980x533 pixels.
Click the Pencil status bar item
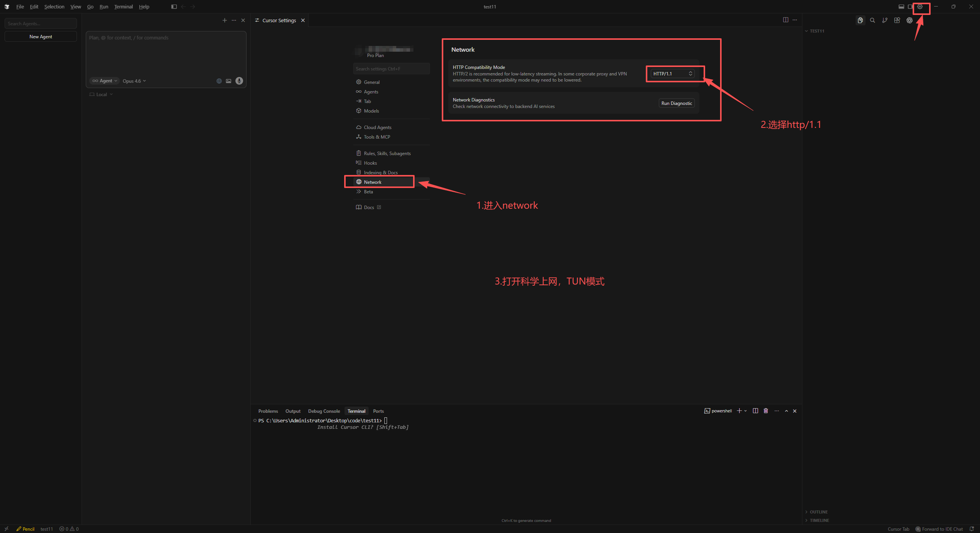click(x=25, y=529)
